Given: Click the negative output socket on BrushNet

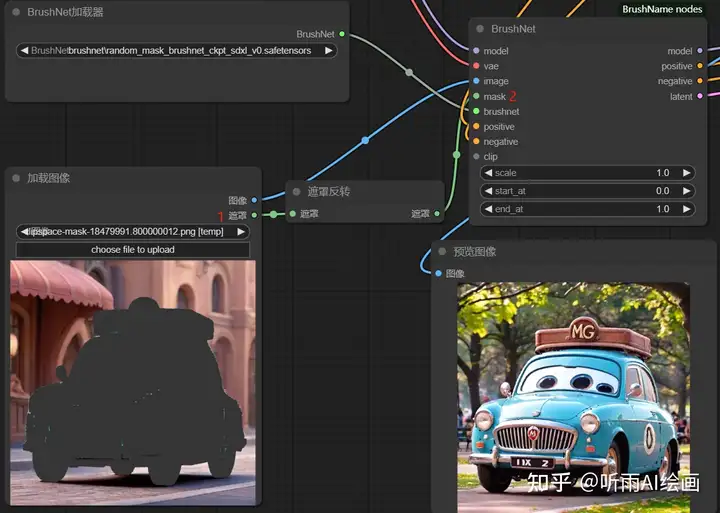Looking at the screenshot, I should tap(700, 81).
